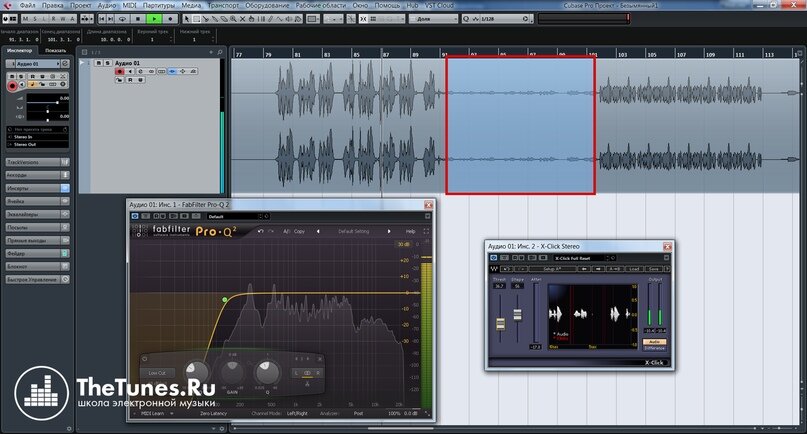Screen dimensions: 807x434
Task: Click the inspector pan slider handle
Action: tap(48, 110)
